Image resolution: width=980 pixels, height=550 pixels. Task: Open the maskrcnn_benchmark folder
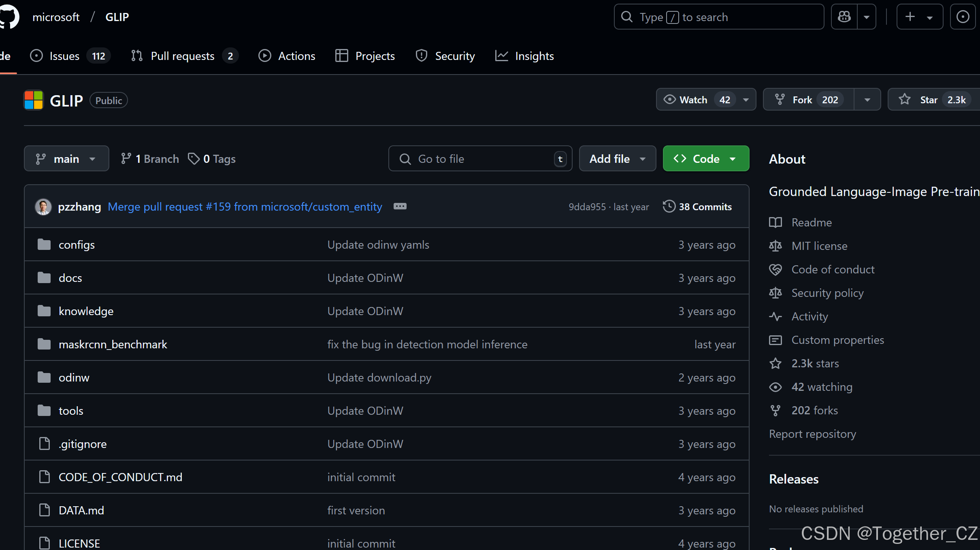(x=113, y=344)
